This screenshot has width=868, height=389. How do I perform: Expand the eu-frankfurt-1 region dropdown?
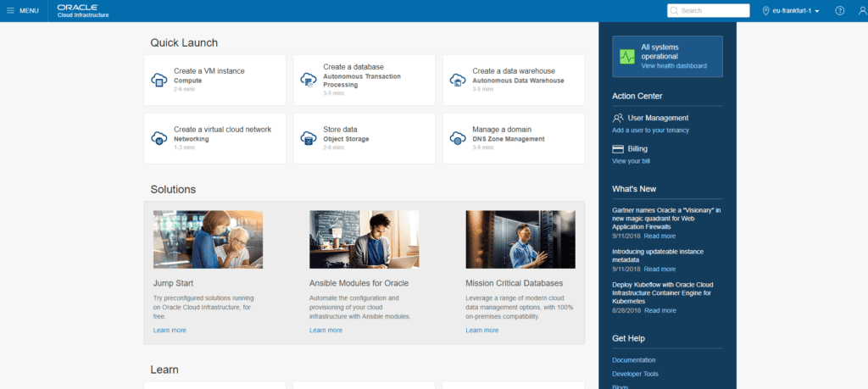(x=795, y=10)
